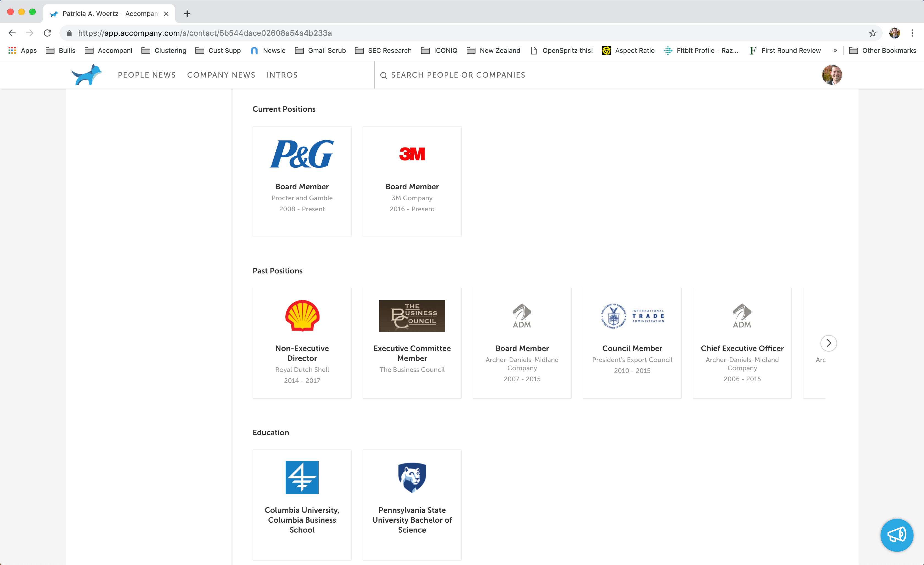Open the OpenSpritz this! bookmark
The image size is (924, 565).
pos(561,50)
